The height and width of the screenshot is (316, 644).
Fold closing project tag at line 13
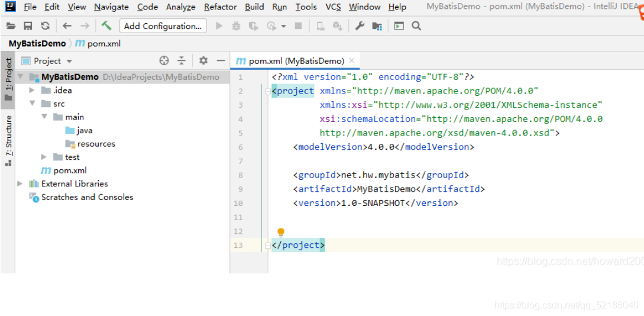(268, 246)
